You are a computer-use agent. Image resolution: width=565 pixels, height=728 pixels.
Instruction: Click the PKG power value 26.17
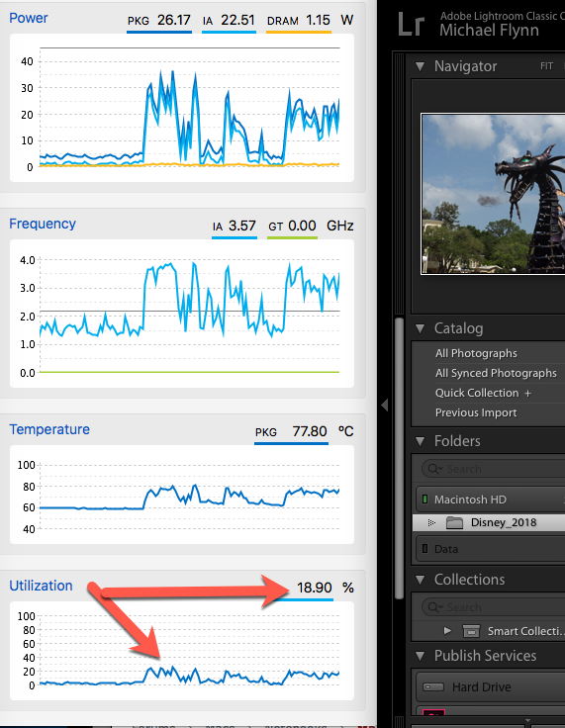[x=174, y=21]
